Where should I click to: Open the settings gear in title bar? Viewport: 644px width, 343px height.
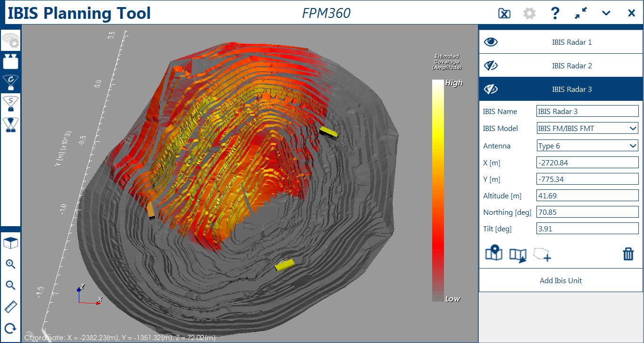pyautogui.click(x=529, y=13)
